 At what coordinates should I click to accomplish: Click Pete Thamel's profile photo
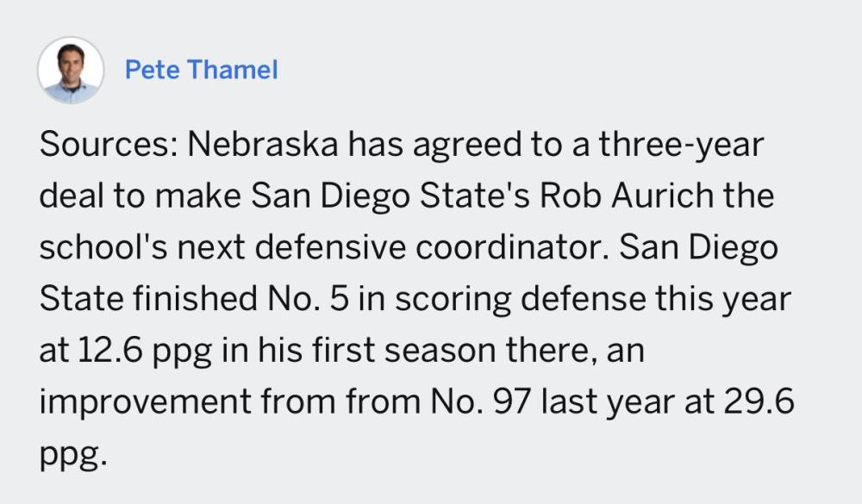tap(71, 70)
